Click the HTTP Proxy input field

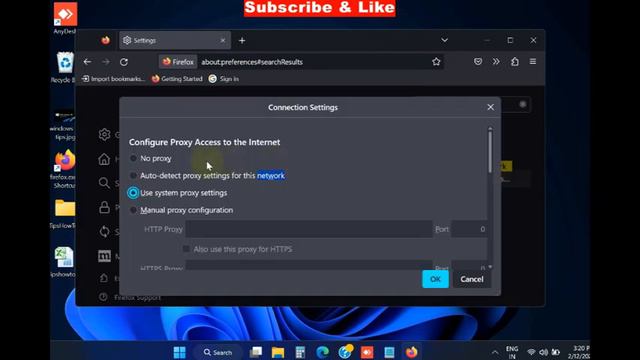[309, 229]
